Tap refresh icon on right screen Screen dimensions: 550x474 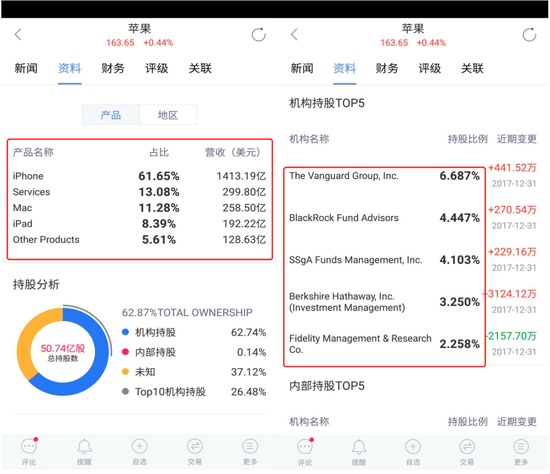point(529,34)
